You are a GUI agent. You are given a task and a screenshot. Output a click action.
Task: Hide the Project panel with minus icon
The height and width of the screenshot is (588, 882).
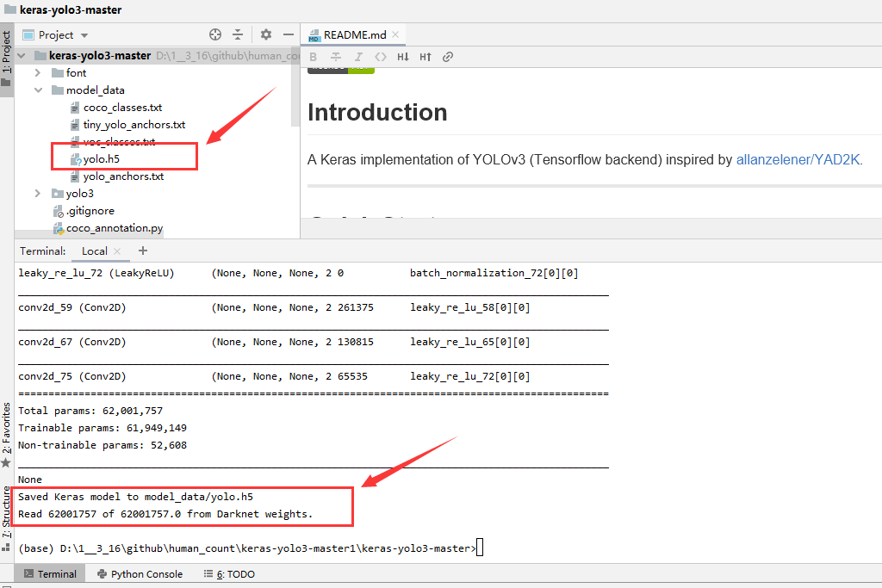pos(289,34)
